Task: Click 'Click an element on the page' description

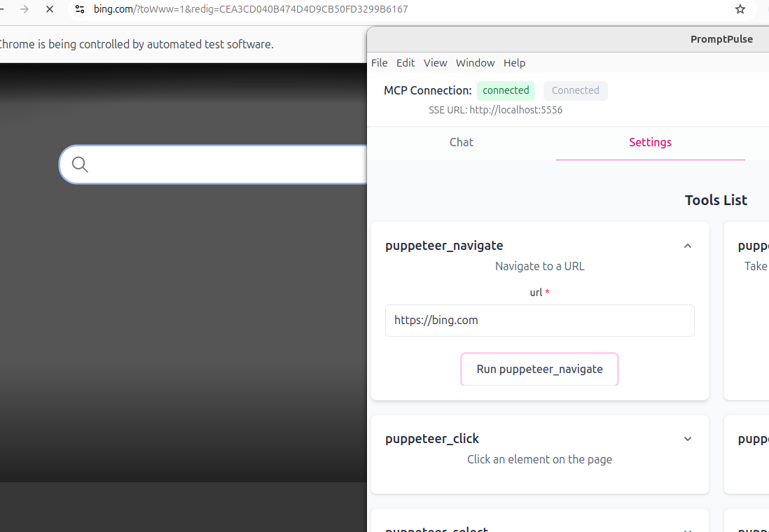Action: 539,459
